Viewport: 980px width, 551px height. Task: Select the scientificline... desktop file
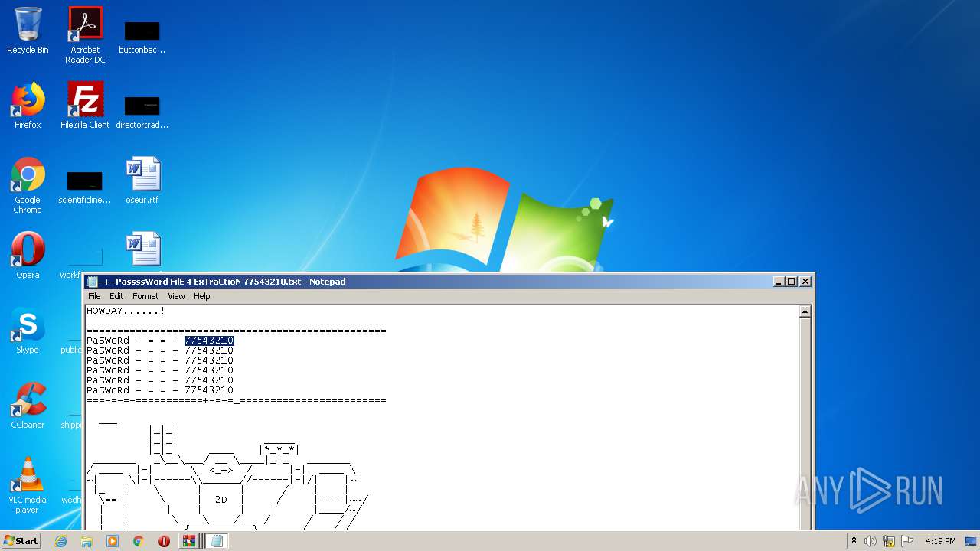pos(85,187)
